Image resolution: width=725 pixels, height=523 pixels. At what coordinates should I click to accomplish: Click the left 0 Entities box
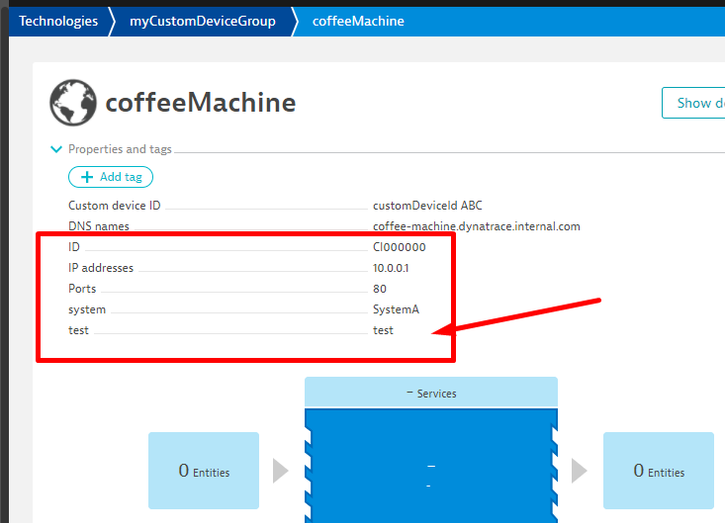click(203, 471)
